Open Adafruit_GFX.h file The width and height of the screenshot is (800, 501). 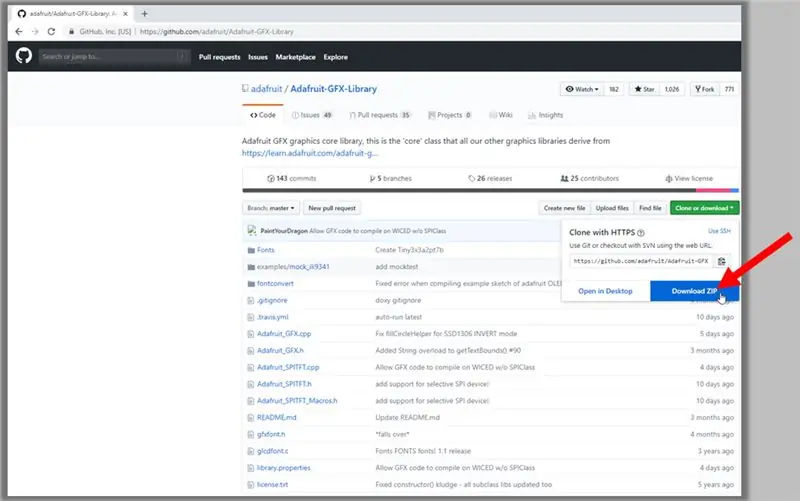(x=280, y=350)
